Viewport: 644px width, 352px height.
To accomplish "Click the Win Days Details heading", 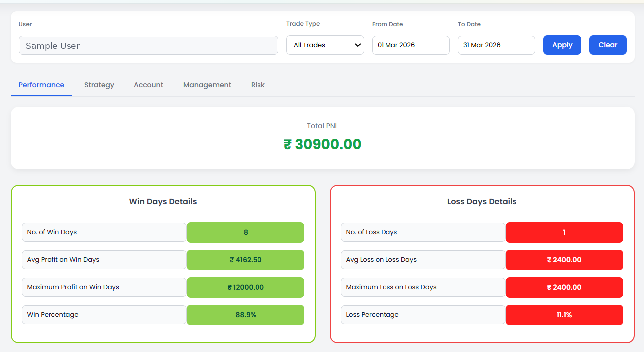I will pos(163,202).
